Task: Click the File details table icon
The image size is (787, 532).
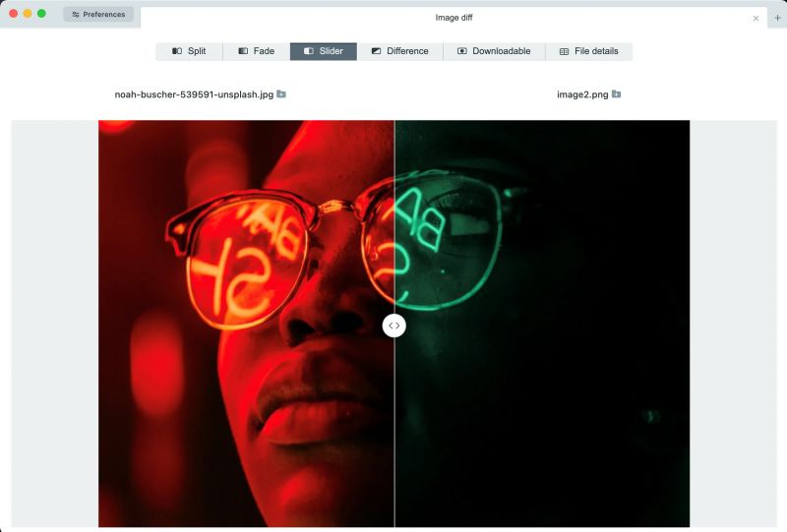Action: click(x=564, y=51)
